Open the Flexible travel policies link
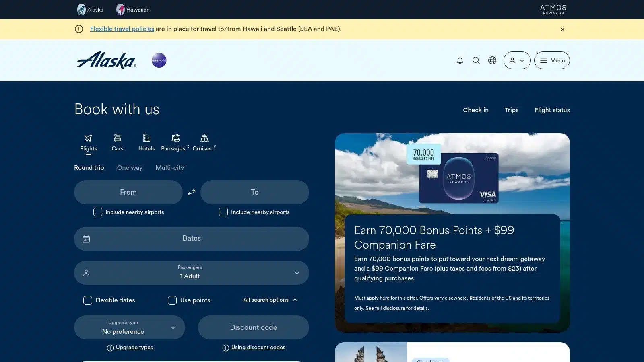644x362 pixels. (x=122, y=29)
